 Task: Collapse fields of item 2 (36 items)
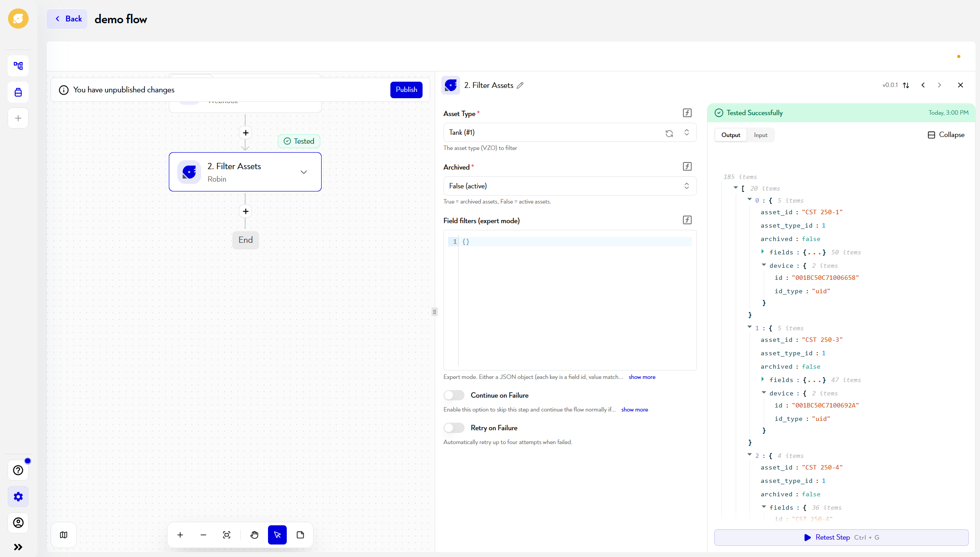coord(764,507)
